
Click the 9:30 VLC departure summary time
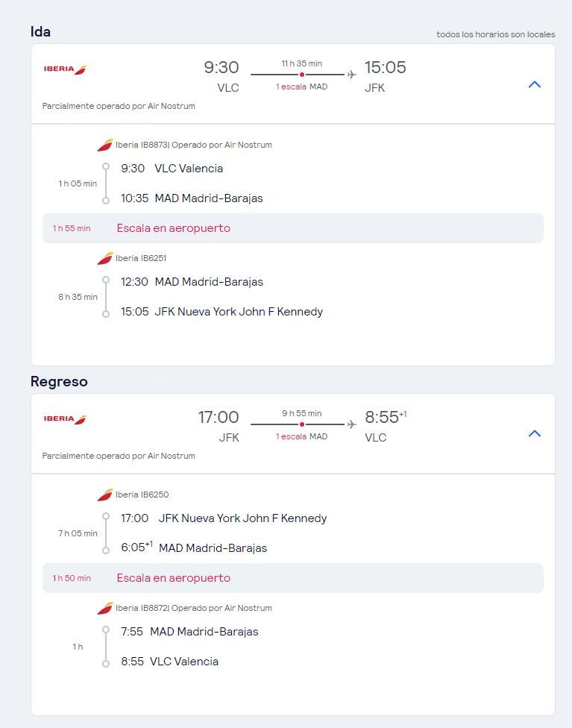(221, 67)
